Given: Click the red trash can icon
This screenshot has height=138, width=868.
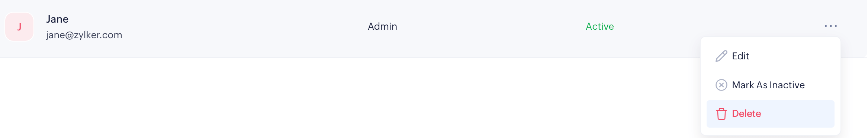Looking at the screenshot, I should pyautogui.click(x=721, y=114).
